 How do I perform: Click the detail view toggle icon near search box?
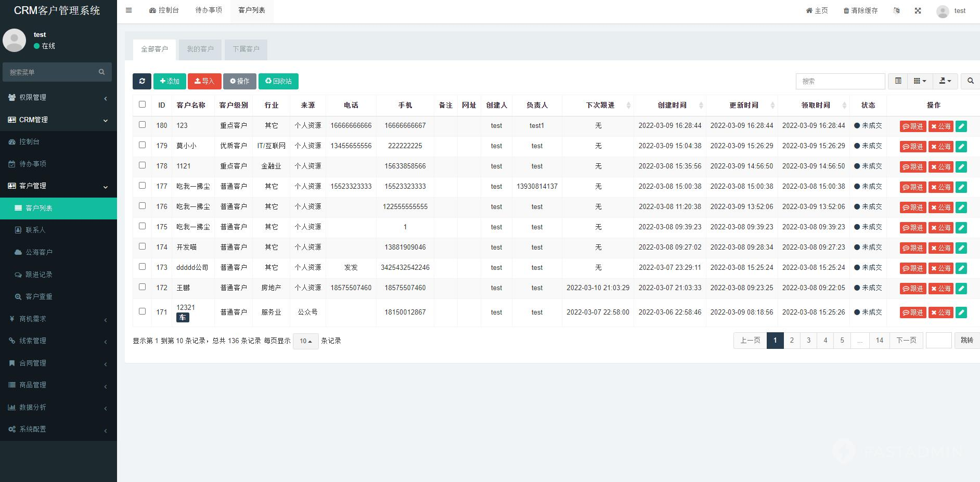[x=897, y=81]
